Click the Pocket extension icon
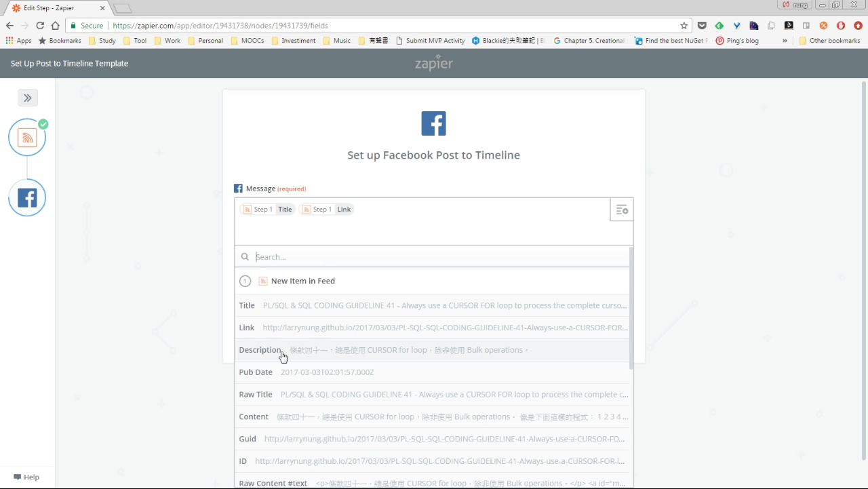 coord(702,26)
